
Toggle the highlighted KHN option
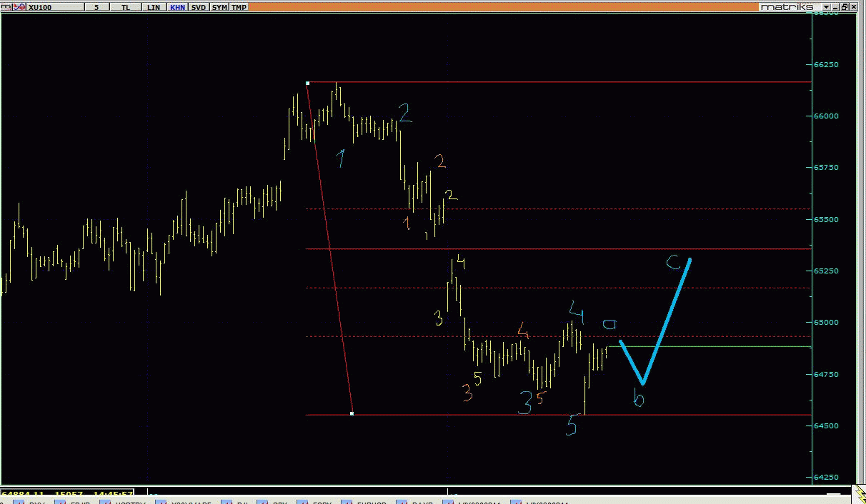click(x=177, y=6)
